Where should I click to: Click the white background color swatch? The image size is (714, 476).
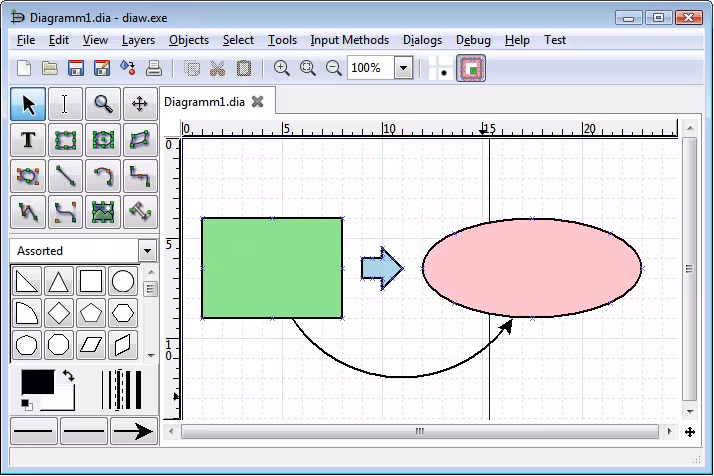64,402
